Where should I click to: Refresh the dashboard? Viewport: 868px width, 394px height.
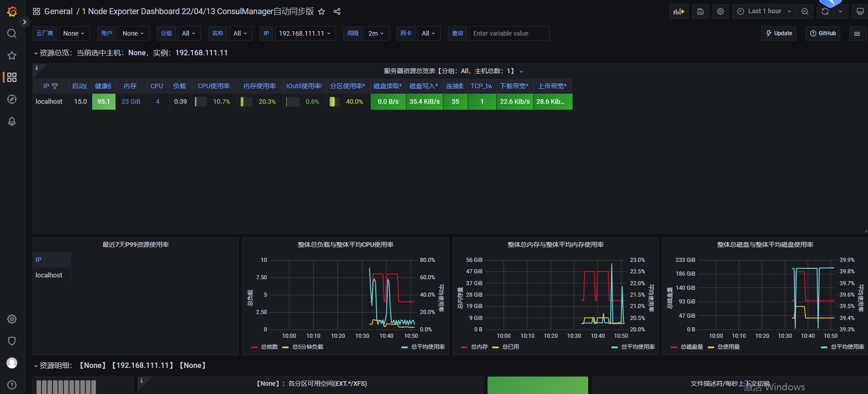(x=825, y=11)
